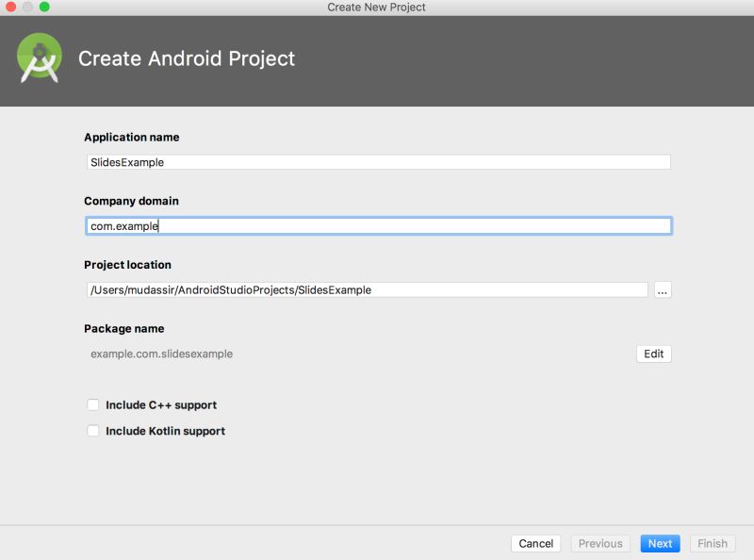Edit the package name
Screen dimensions: 754x560
point(654,354)
